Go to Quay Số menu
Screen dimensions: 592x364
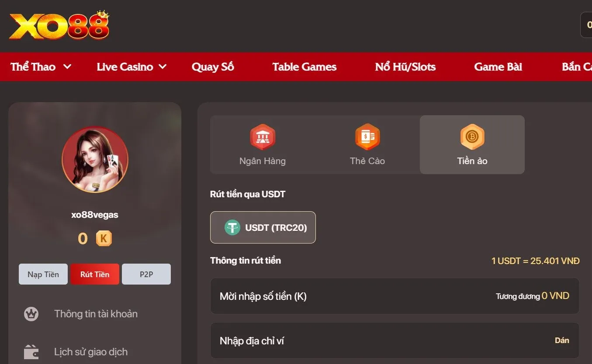tap(213, 67)
